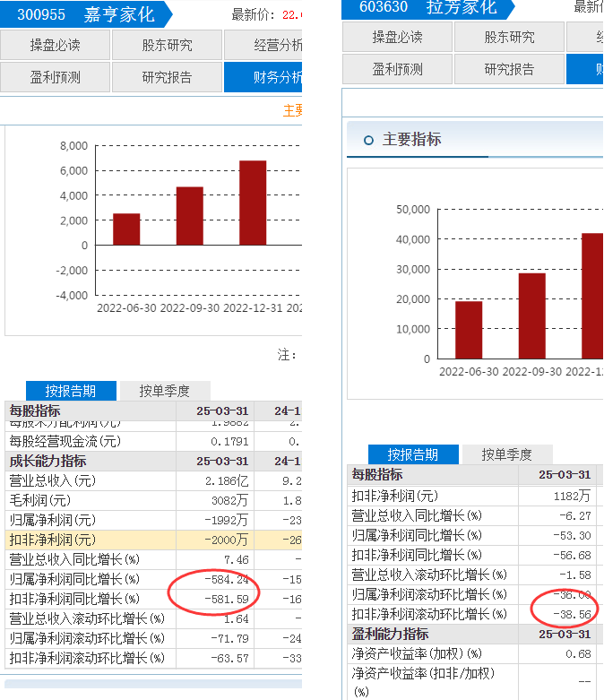Switch to 按单季度 in 拉芳家化 table
This screenshot has height=700, width=604.
507,454
